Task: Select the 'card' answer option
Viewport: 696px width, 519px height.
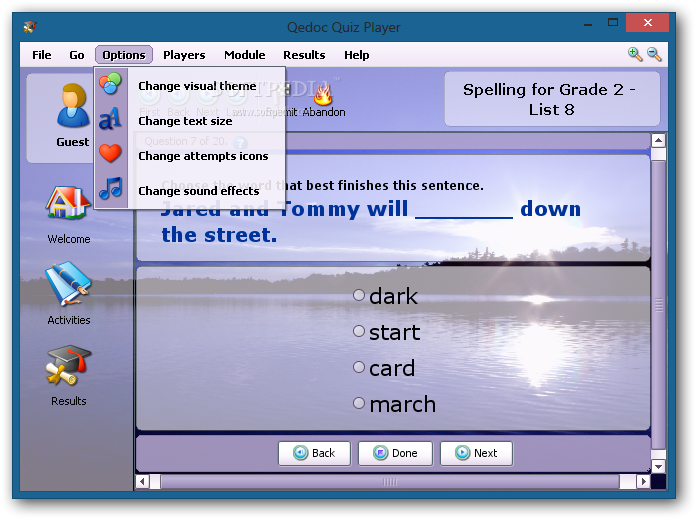Action: (384, 368)
